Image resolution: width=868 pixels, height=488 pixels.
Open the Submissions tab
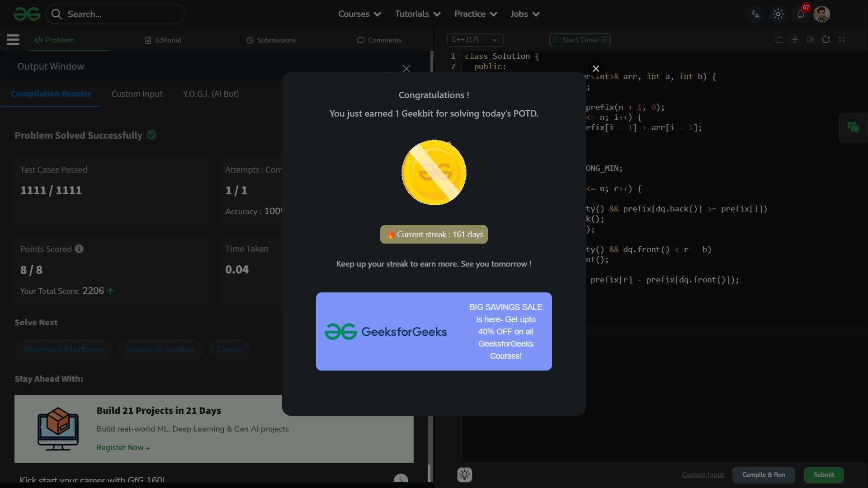(x=271, y=40)
